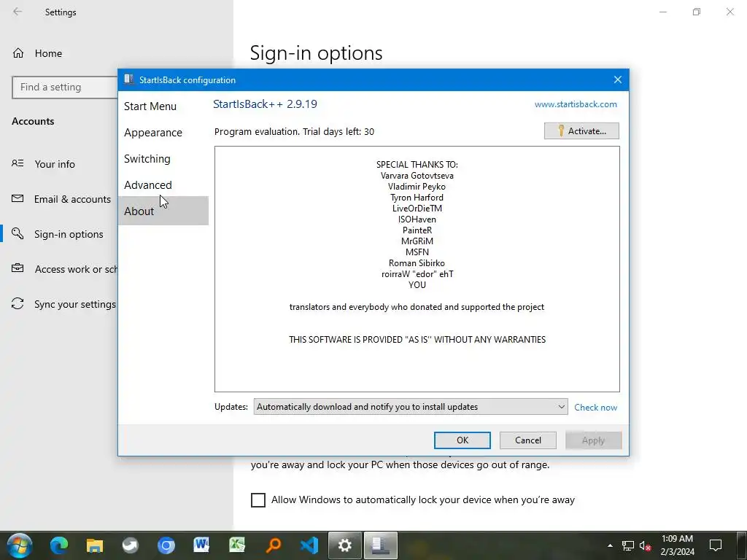This screenshot has height=560, width=747.
Task: Open the blue circle browser icon in taskbar
Action: [x=166, y=545]
